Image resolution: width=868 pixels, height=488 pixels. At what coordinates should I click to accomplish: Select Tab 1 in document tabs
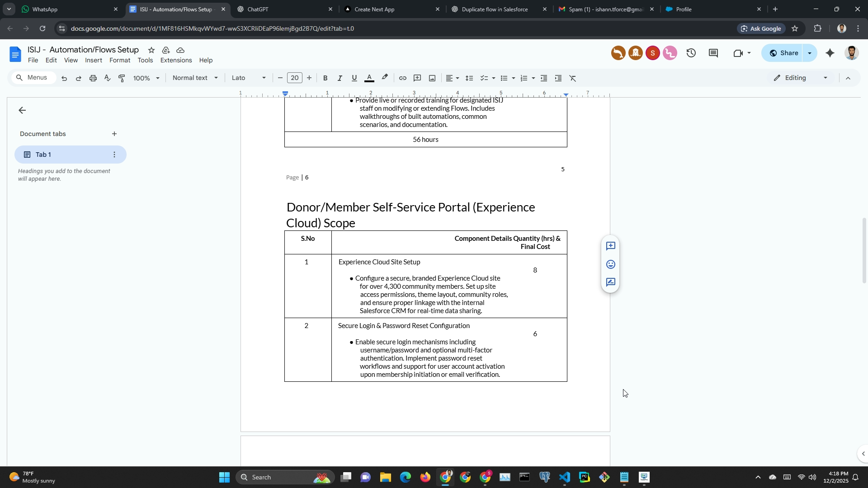coord(63,155)
